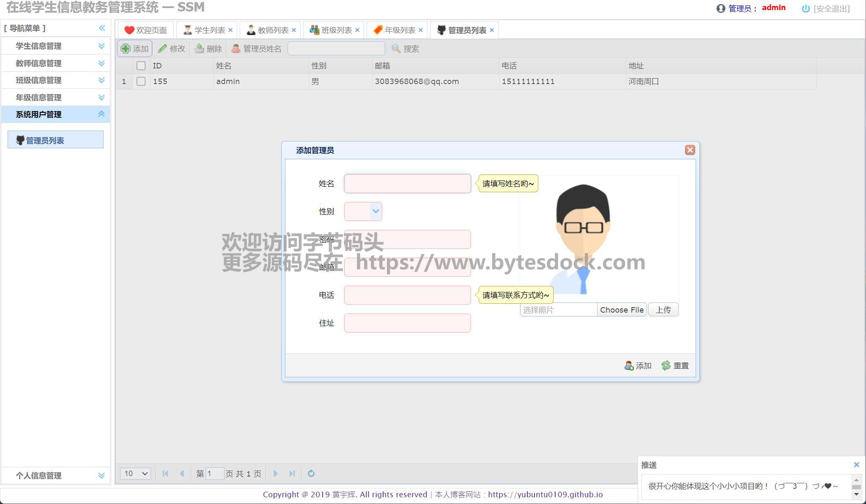
Task: Click the name (姓名) input field in the dialog
Action: coord(407,183)
